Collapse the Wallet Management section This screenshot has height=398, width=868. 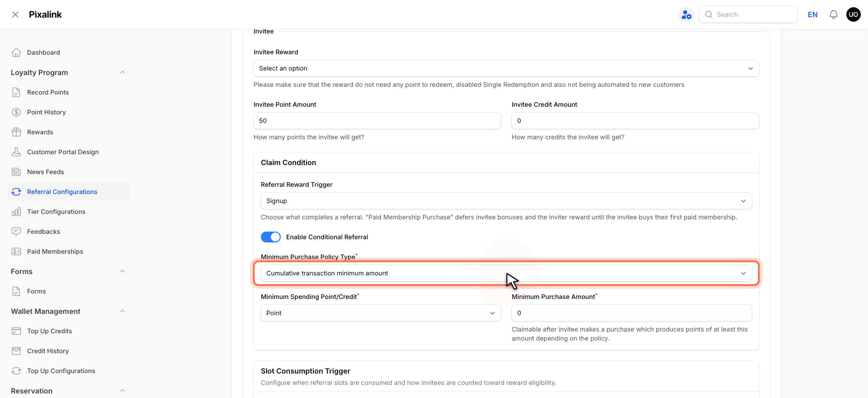pyautogui.click(x=123, y=311)
